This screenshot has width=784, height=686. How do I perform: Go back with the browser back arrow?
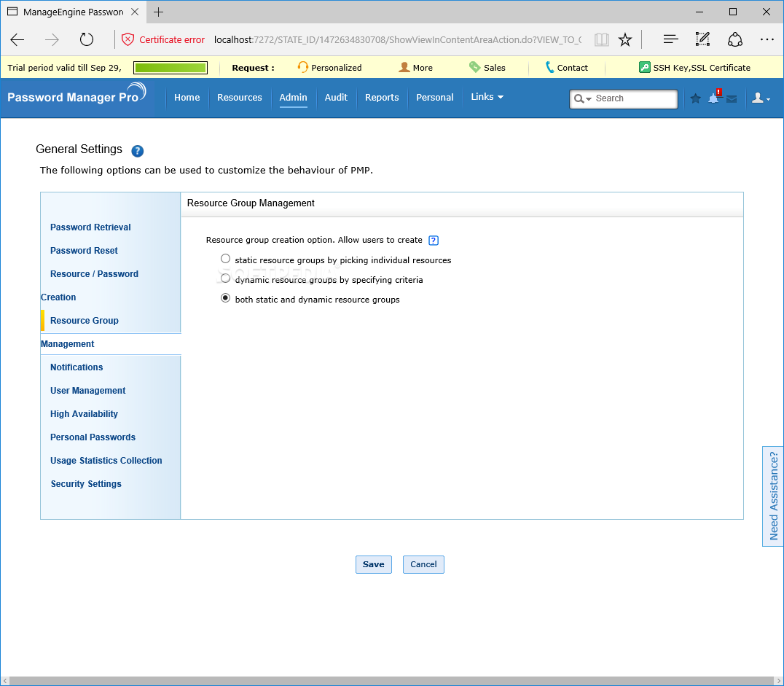(x=17, y=39)
